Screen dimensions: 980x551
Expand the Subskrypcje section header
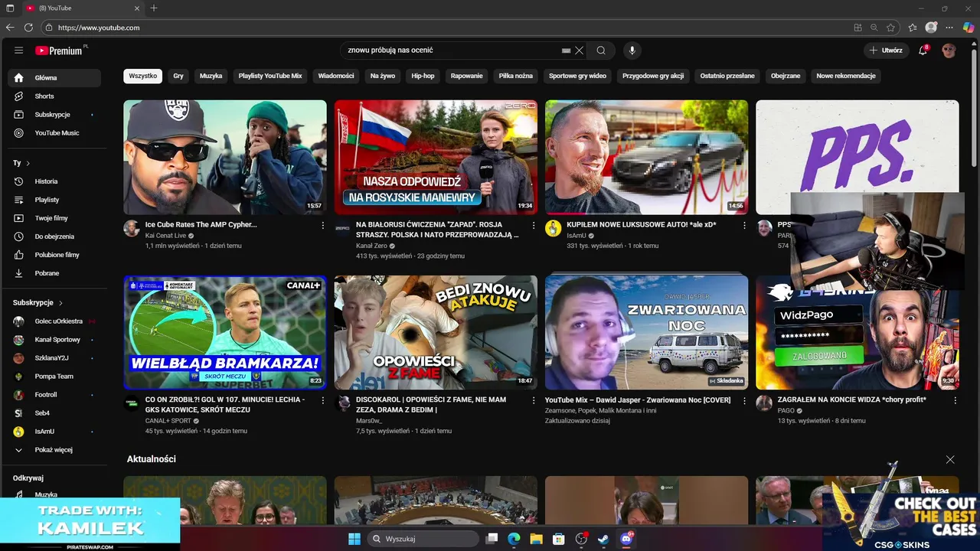(x=38, y=303)
